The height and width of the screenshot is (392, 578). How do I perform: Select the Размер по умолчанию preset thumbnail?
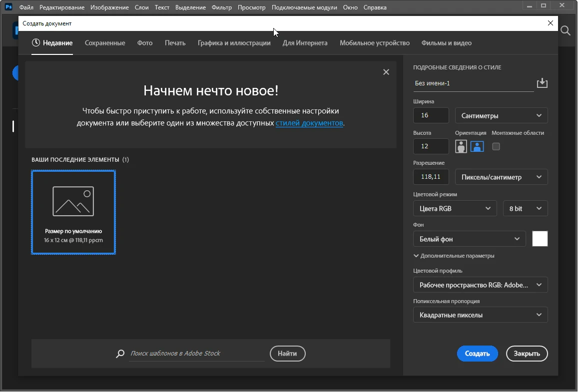73,212
